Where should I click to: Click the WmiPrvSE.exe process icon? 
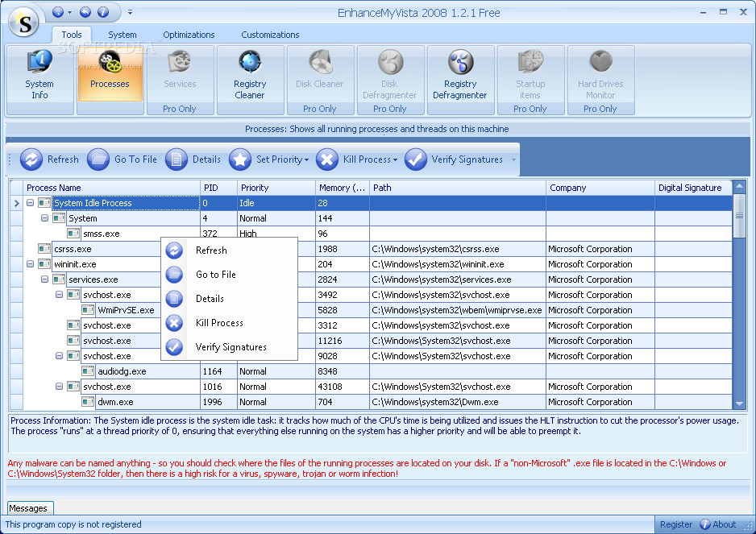tap(88, 310)
